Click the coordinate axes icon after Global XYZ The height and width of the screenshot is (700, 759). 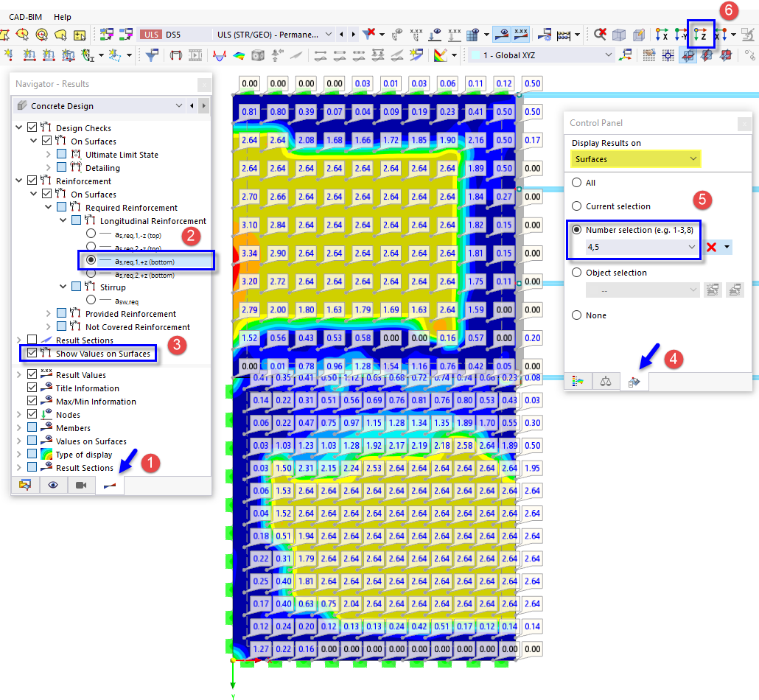(x=626, y=55)
